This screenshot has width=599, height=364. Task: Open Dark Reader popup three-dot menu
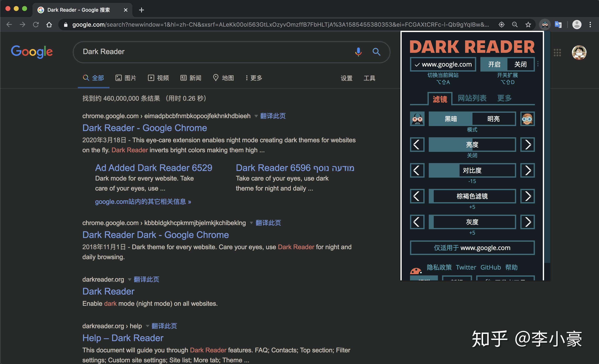point(538,64)
